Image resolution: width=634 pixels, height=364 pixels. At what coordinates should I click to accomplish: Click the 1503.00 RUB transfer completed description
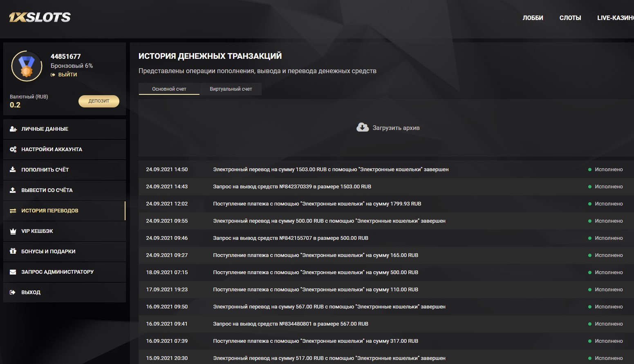coord(331,170)
